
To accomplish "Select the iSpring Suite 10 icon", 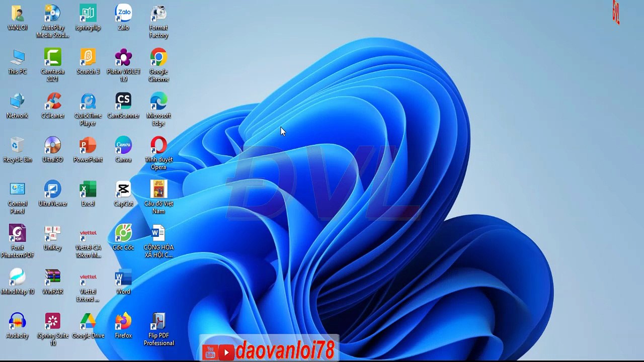I will tap(52, 322).
